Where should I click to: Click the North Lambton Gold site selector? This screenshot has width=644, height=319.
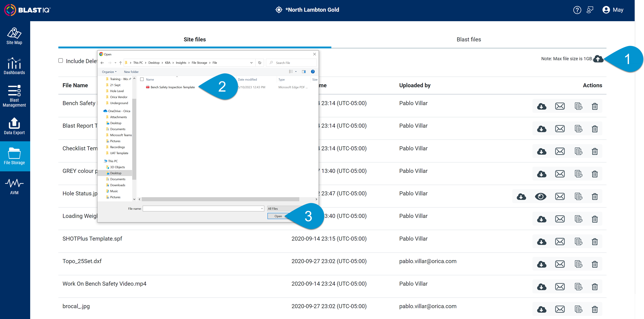pyautogui.click(x=307, y=10)
